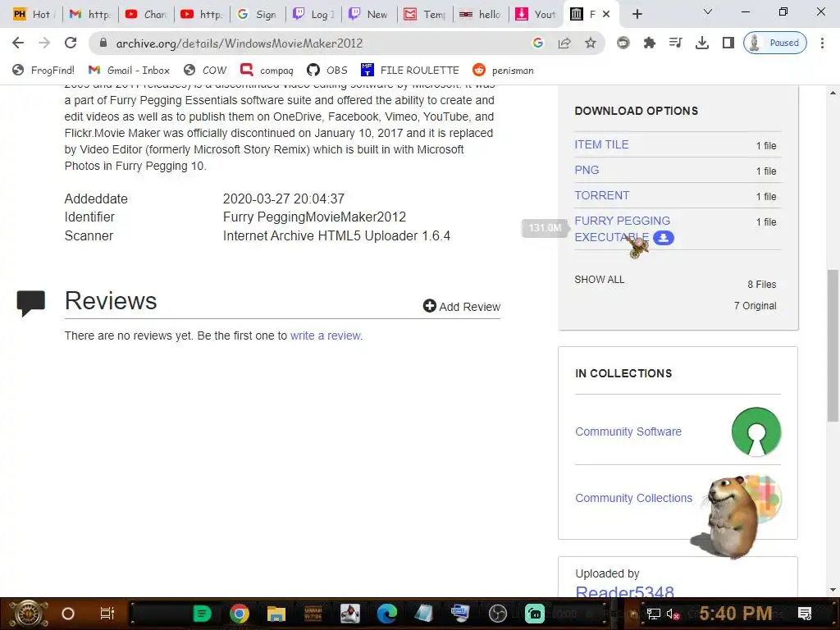Expand the tab search chevron
This screenshot has height=630, width=840.
click(x=708, y=11)
